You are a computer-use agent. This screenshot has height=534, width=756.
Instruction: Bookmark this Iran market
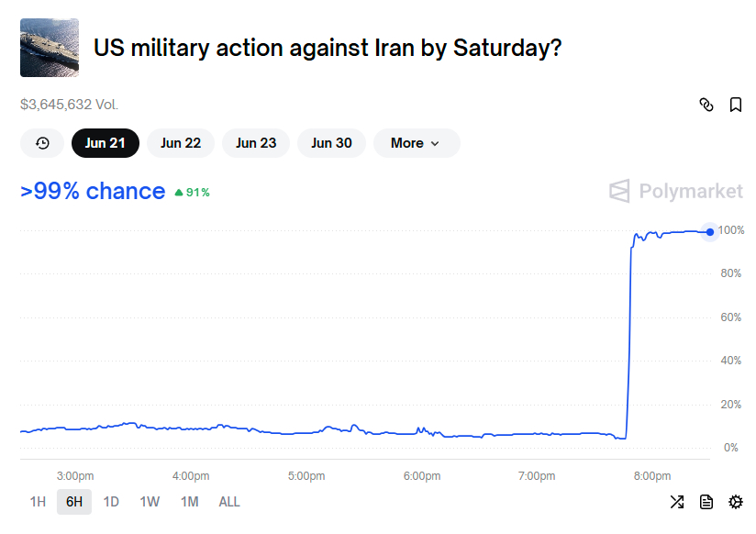click(x=735, y=105)
